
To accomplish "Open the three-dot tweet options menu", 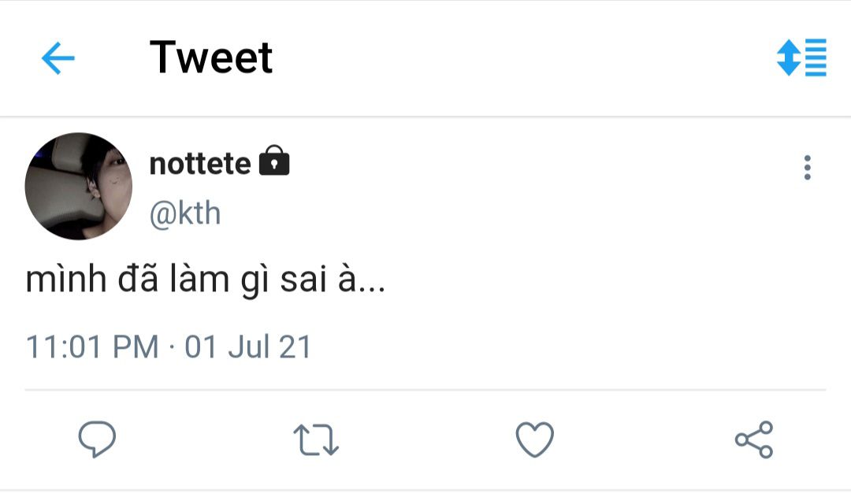I will (x=807, y=168).
